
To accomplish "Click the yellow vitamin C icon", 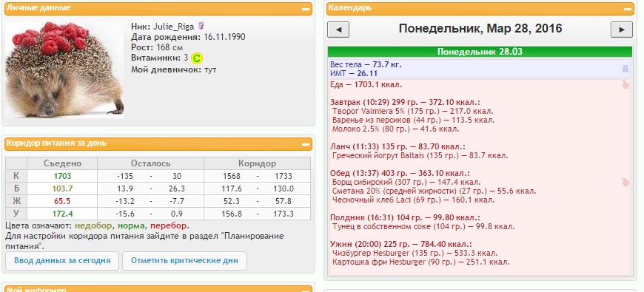I will tap(197, 58).
